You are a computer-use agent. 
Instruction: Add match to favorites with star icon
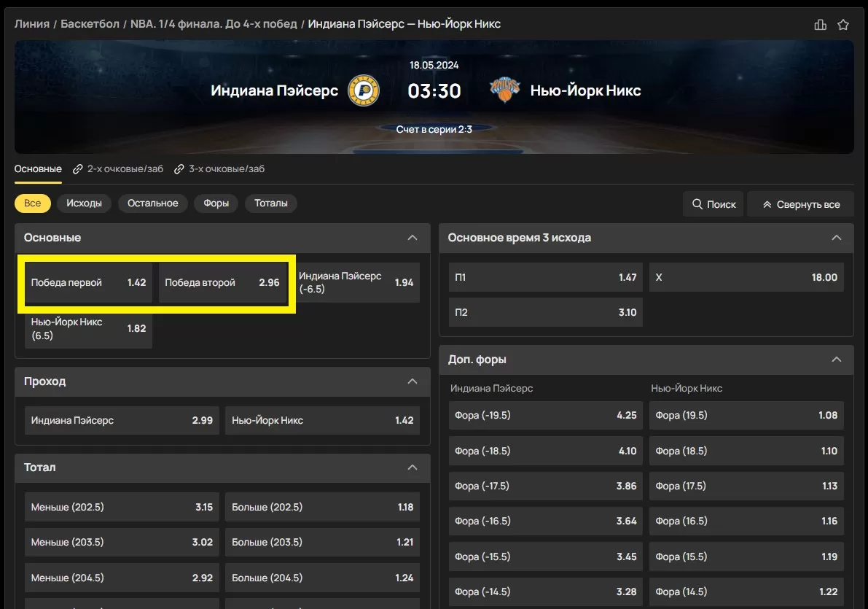pos(843,25)
